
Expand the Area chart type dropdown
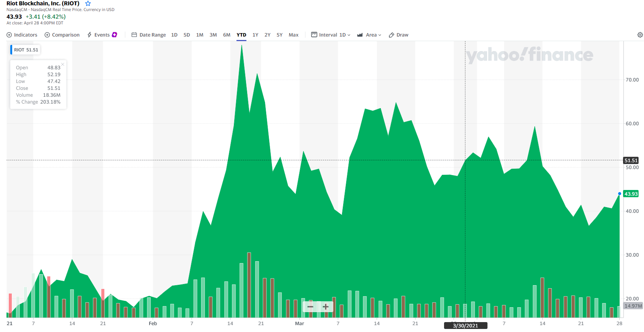(369, 35)
